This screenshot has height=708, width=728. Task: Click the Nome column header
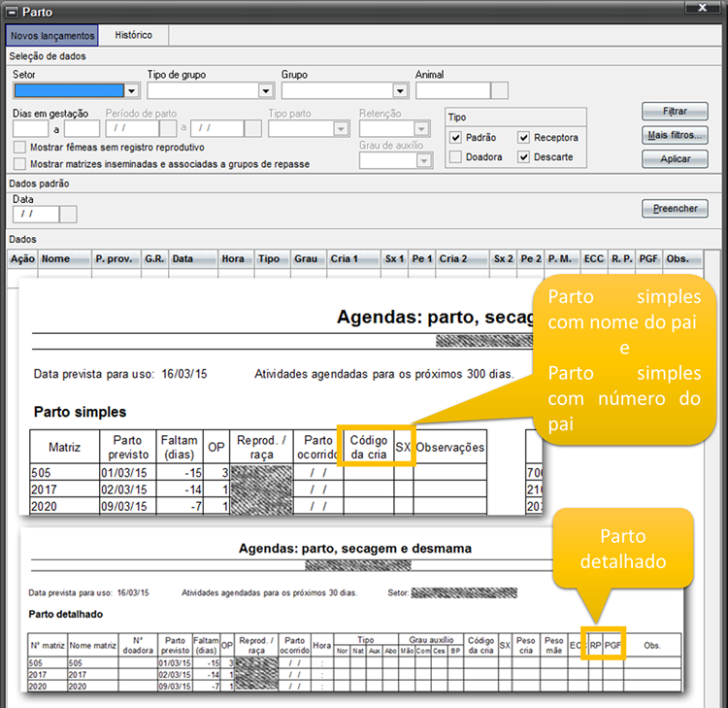tap(65, 258)
